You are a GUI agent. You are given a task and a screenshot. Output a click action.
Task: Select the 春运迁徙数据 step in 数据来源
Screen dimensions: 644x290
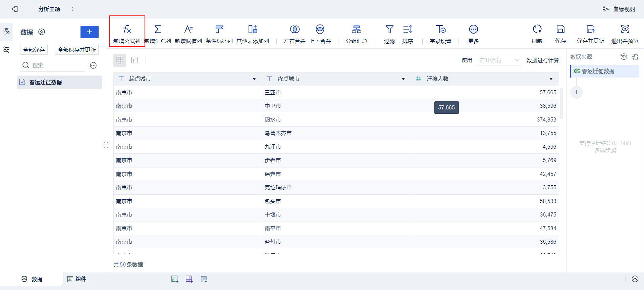[605, 71]
